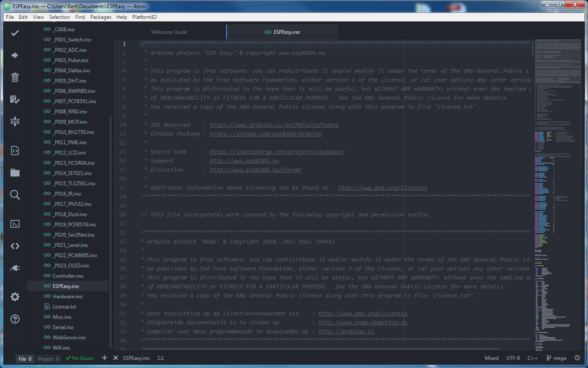Open settings gear in left toolbar
This screenshot has width=588, height=368.
click(x=15, y=297)
